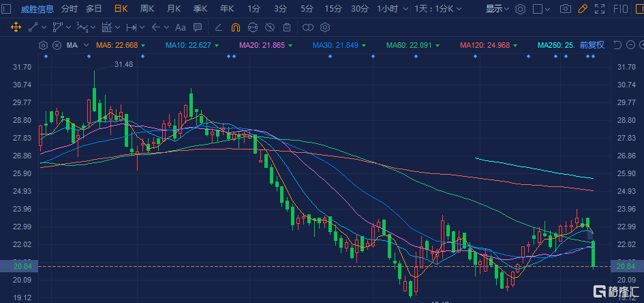Remove the MA indicator with X icon
Viewport: 644px width, 303px height.
(56, 45)
